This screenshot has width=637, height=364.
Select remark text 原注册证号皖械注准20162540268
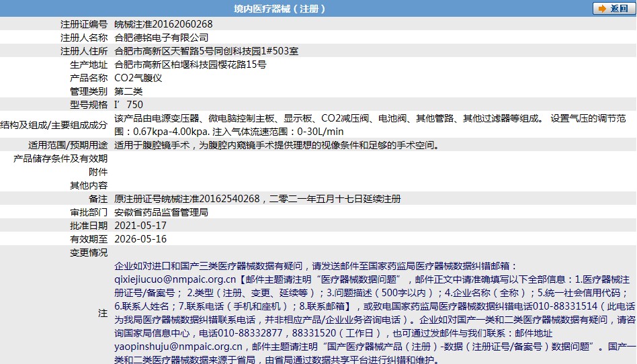click(187, 199)
